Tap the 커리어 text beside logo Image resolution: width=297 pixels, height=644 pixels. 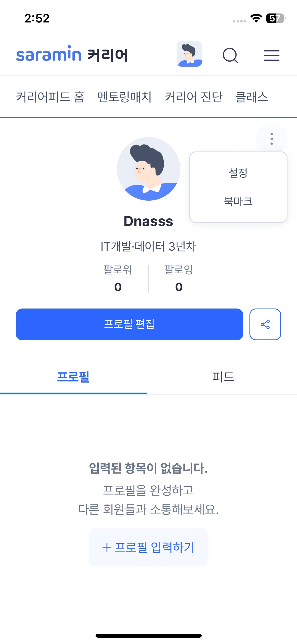108,55
